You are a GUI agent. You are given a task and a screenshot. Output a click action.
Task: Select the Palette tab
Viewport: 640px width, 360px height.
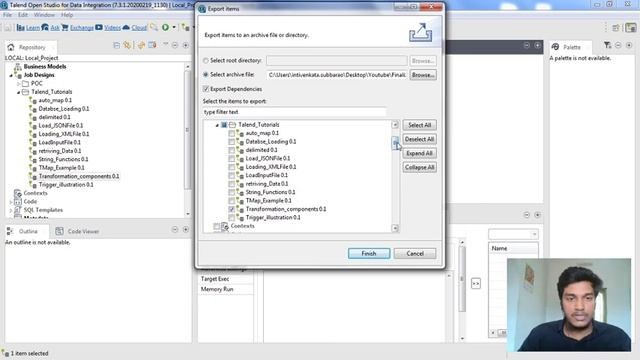(571, 47)
